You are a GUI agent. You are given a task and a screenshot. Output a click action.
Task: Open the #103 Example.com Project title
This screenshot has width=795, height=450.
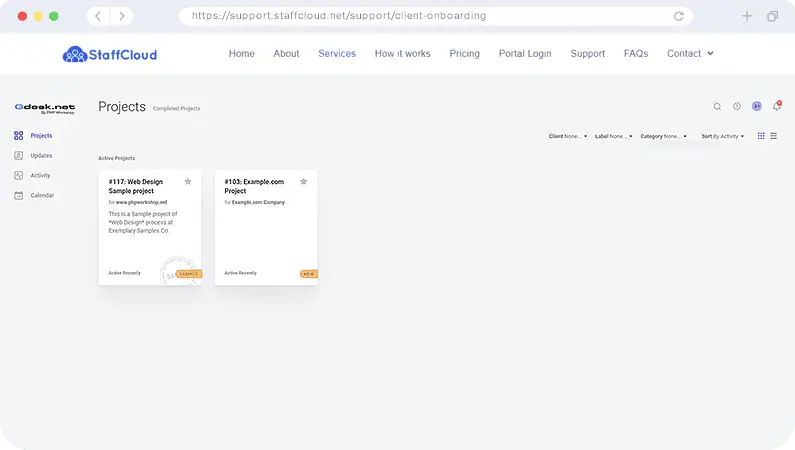(254, 186)
